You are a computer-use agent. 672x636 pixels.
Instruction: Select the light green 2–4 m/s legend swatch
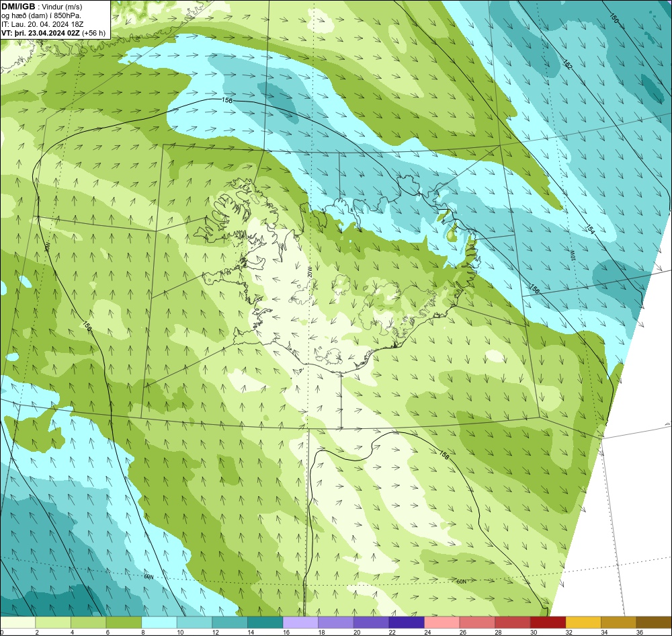53,623
